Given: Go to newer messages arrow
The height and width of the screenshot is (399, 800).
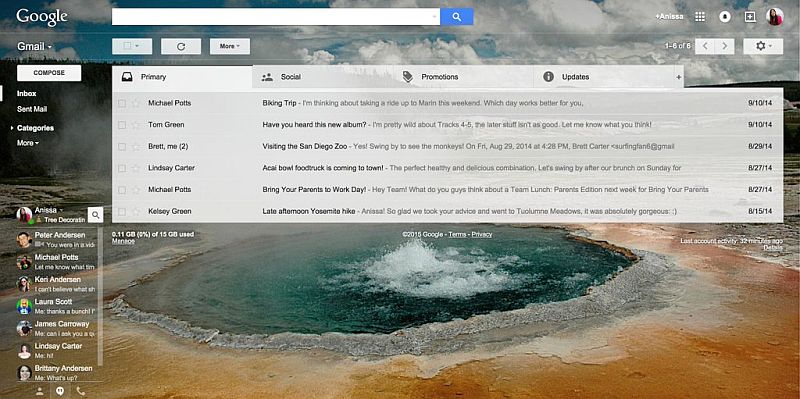Looking at the screenshot, I should (x=705, y=46).
